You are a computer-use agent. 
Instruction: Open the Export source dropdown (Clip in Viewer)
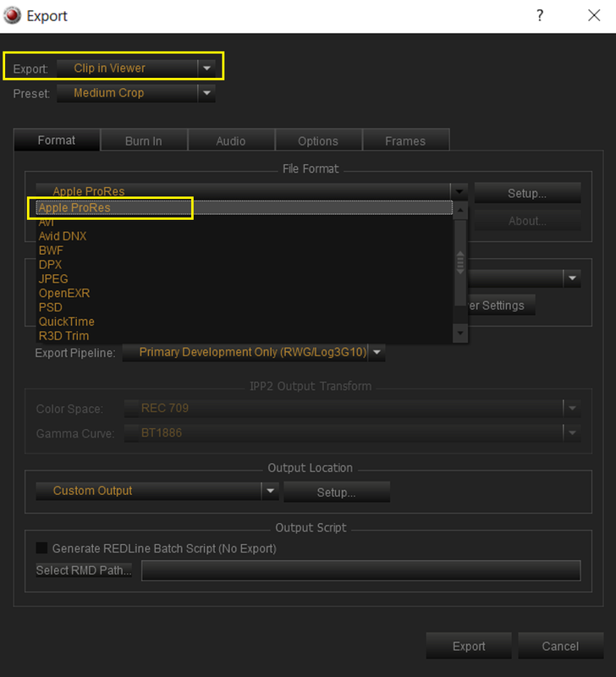click(135, 69)
